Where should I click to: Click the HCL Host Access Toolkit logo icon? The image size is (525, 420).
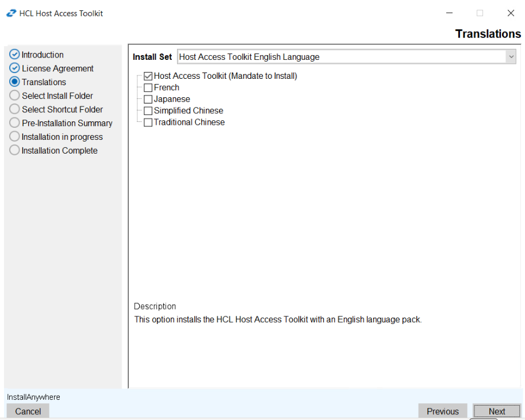coord(11,13)
